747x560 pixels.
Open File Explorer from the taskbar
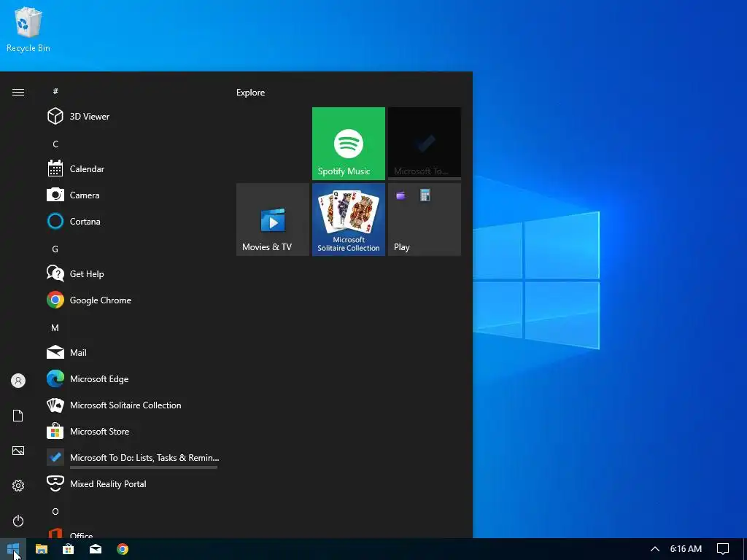[x=42, y=549]
